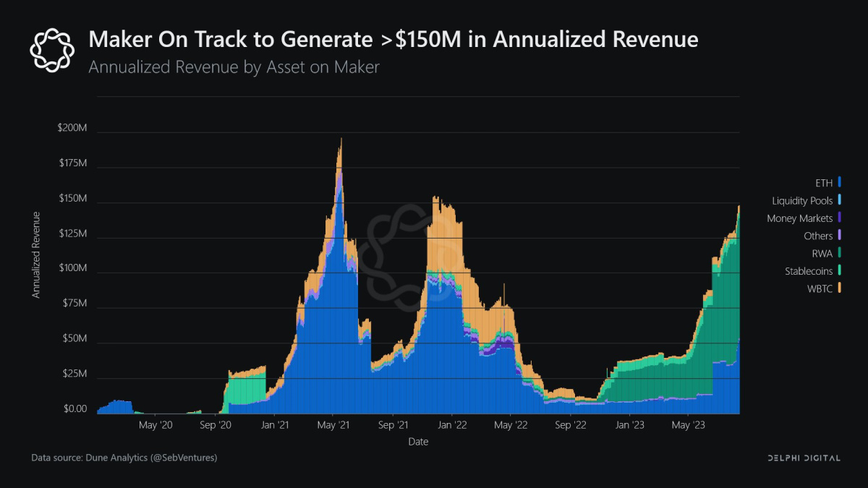
Task: Click the RWA legend color swatch
Action: (x=840, y=253)
